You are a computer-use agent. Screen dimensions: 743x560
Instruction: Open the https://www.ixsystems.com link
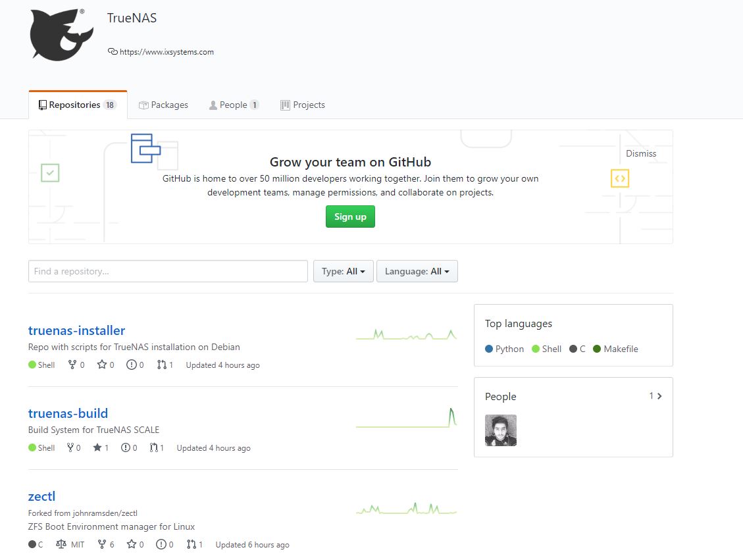click(167, 52)
